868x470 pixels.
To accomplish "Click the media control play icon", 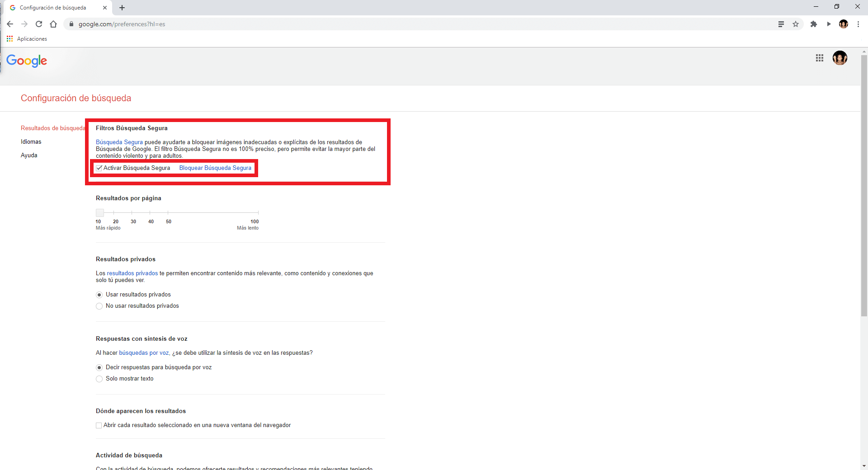I will tap(829, 24).
